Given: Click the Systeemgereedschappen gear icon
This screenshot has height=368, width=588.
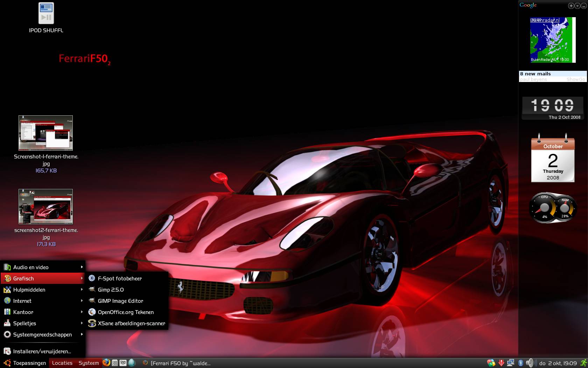Looking at the screenshot, I should pos(7,334).
